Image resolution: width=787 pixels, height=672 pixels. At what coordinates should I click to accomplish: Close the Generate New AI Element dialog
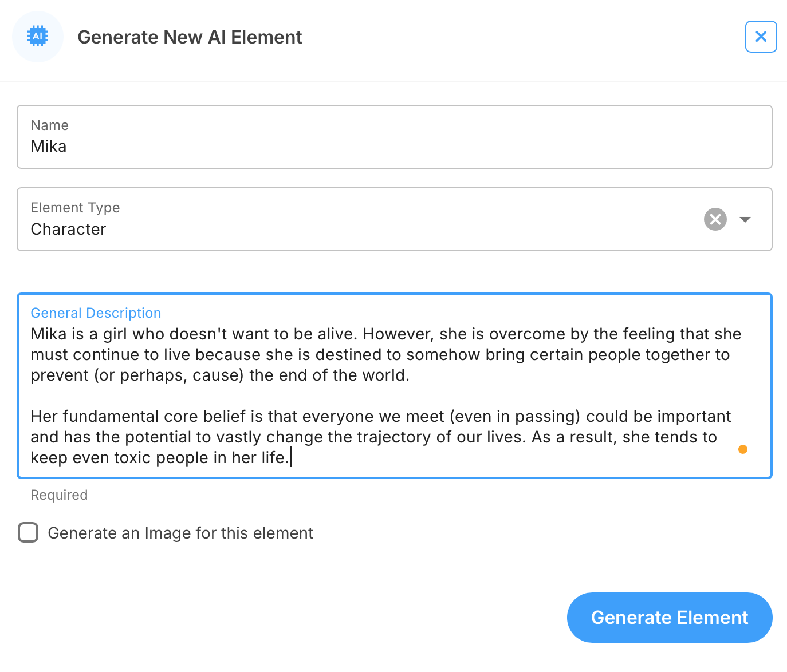(761, 37)
